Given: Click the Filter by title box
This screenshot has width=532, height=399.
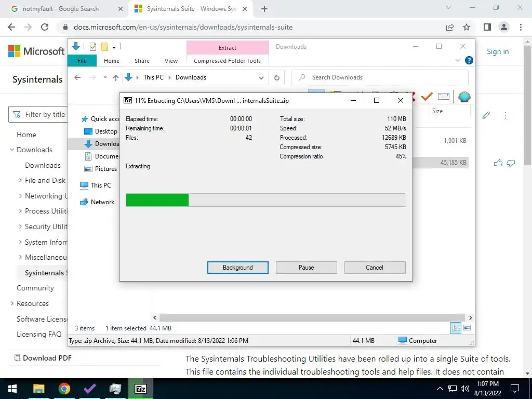Looking at the screenshot, I should point(38,115).
